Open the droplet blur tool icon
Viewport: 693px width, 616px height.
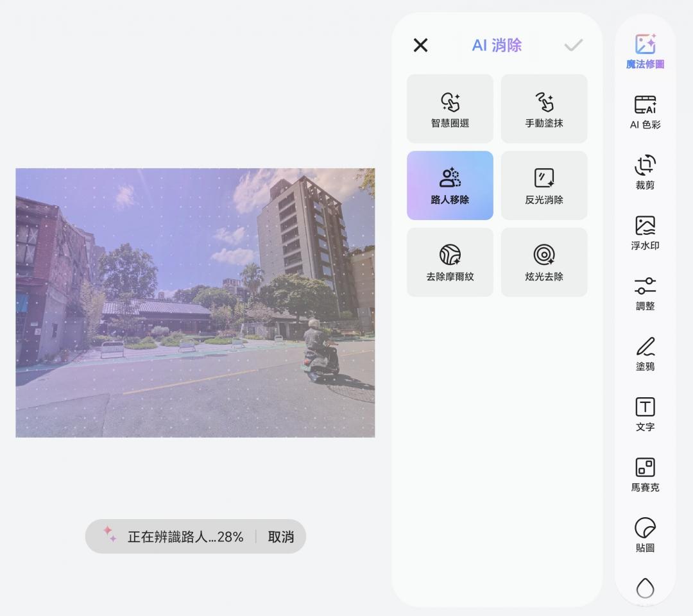click(645, 588)
